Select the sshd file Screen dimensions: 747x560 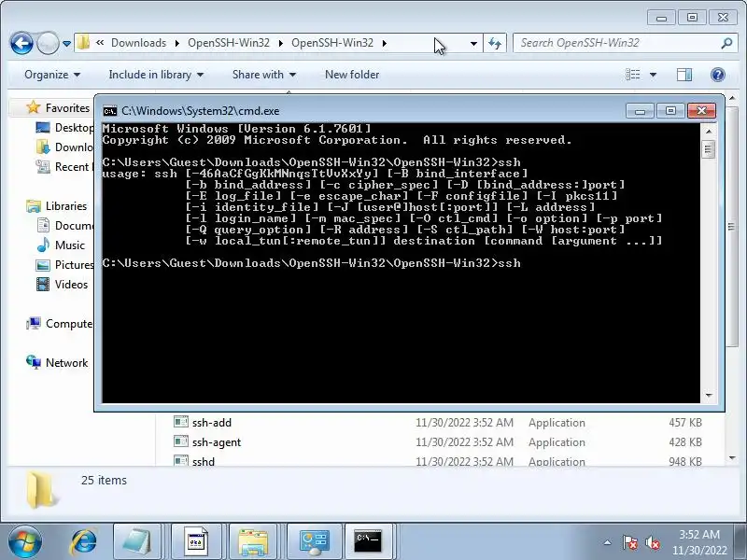pos(203,461)
